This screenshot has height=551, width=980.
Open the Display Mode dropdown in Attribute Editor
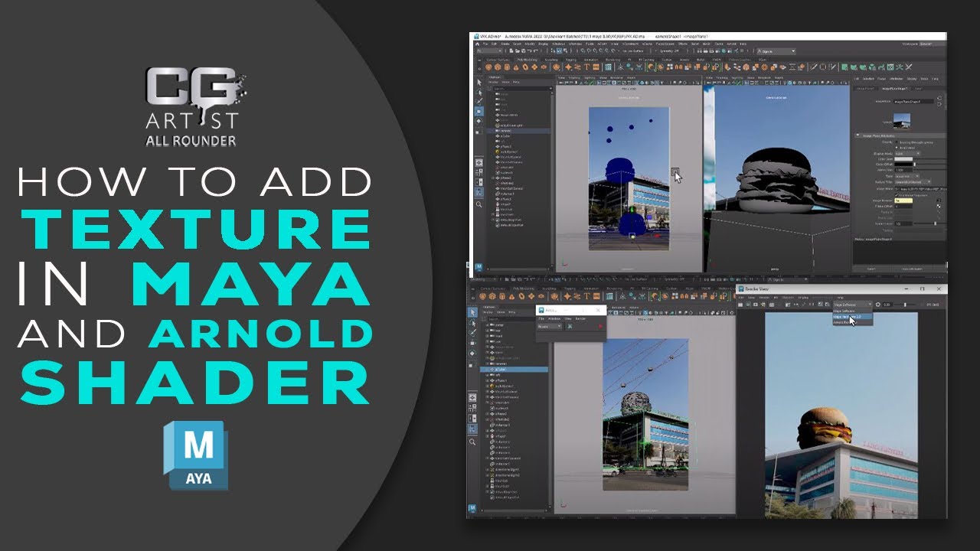907,154
